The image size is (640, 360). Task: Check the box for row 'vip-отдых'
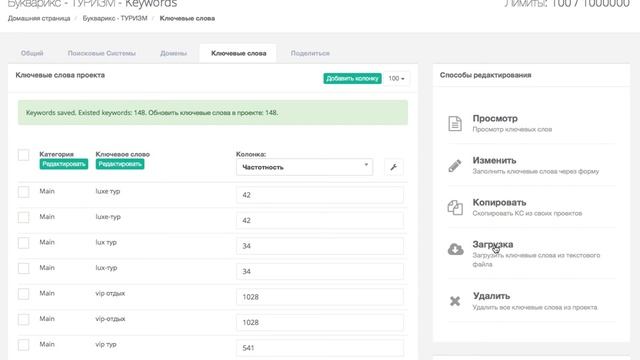23,319
